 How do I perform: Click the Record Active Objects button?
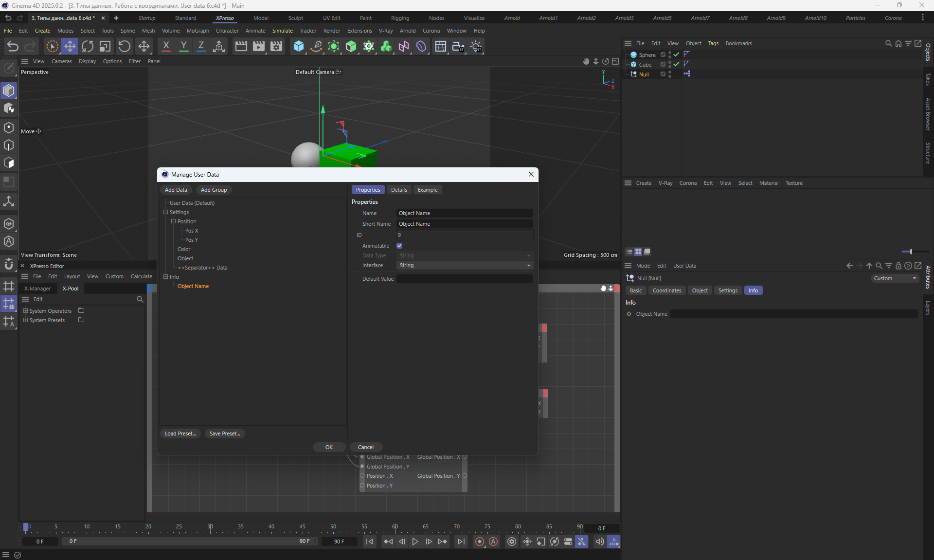[x=480, y=542]
